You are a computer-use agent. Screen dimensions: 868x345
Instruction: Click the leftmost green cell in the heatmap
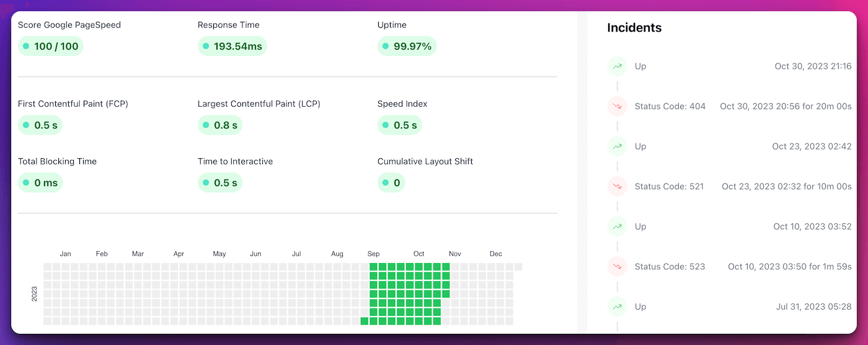click(x=364, y=321)
